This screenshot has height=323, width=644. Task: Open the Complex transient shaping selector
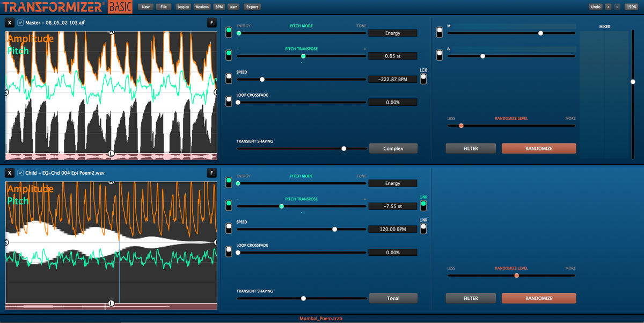393,148
